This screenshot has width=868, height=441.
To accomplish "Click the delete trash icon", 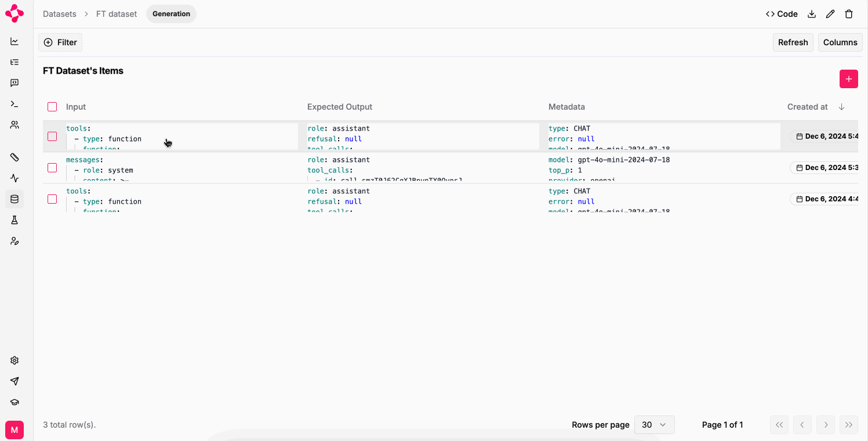I will point(848,13).
